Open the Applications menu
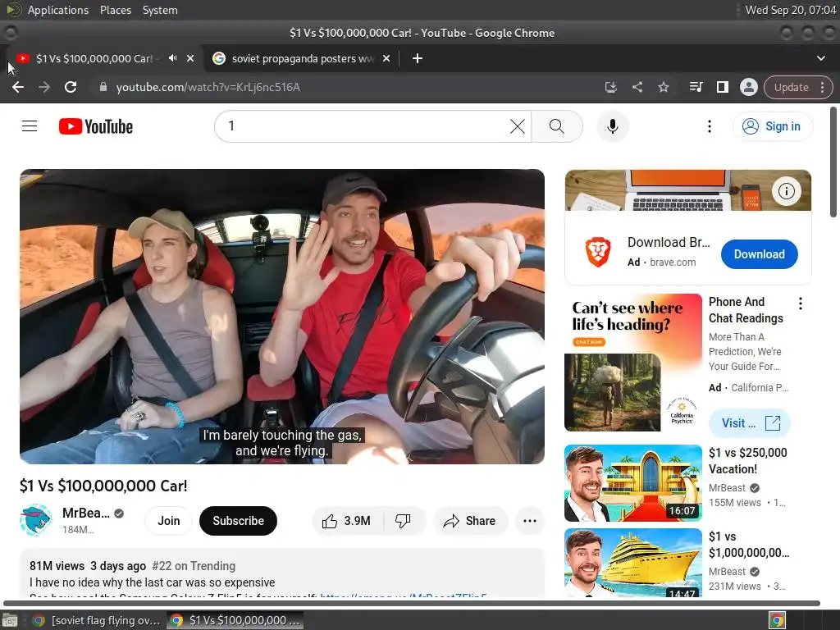Image resolution: width=840 pixels, height=630 pixels. 58,10
